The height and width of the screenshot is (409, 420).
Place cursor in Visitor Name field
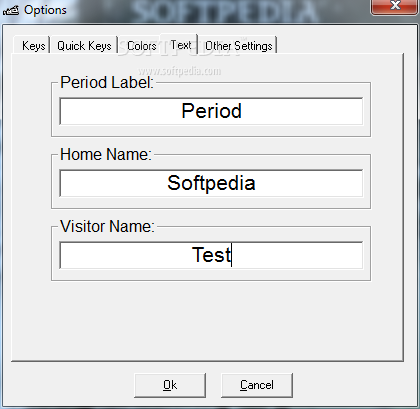[211, 255]
